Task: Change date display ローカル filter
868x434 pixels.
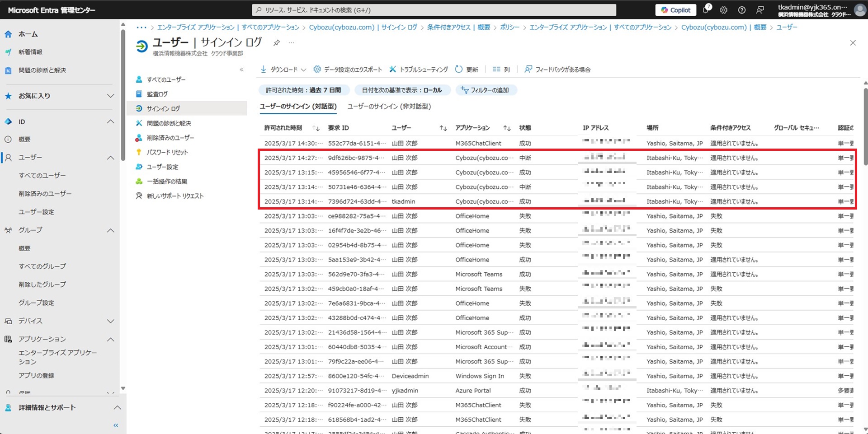Action: pyautogui.click(x=402, y=90)
